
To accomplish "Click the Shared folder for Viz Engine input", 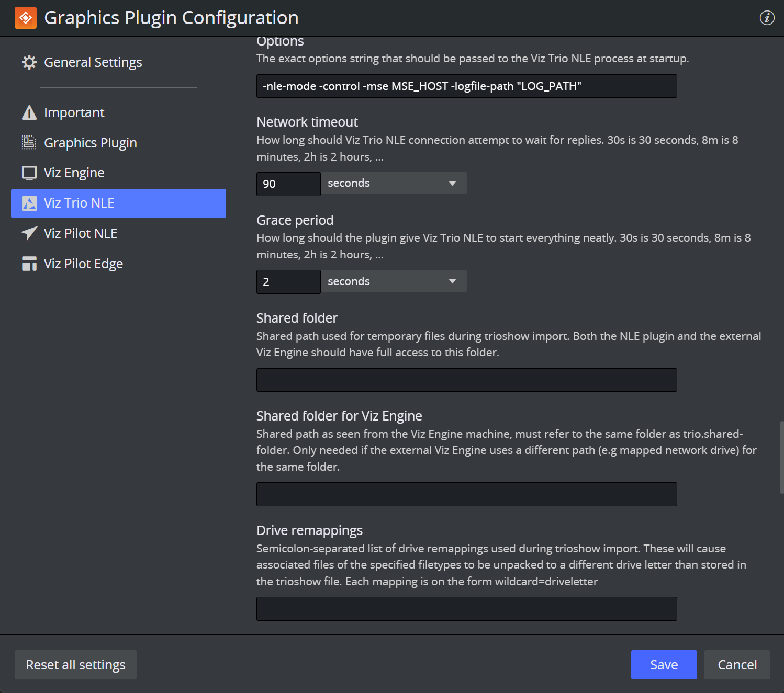I will coord(467,494).
